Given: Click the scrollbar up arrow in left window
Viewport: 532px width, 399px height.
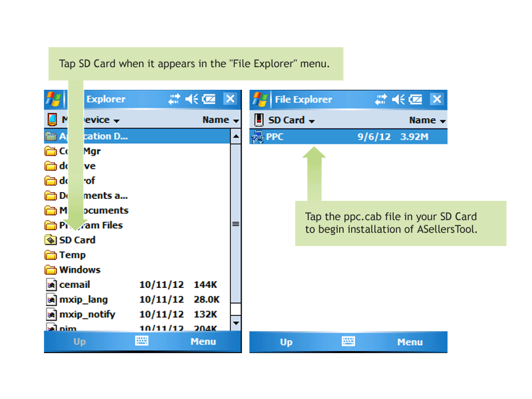Looking at the screenshot, I should click(x=236, y=136).
